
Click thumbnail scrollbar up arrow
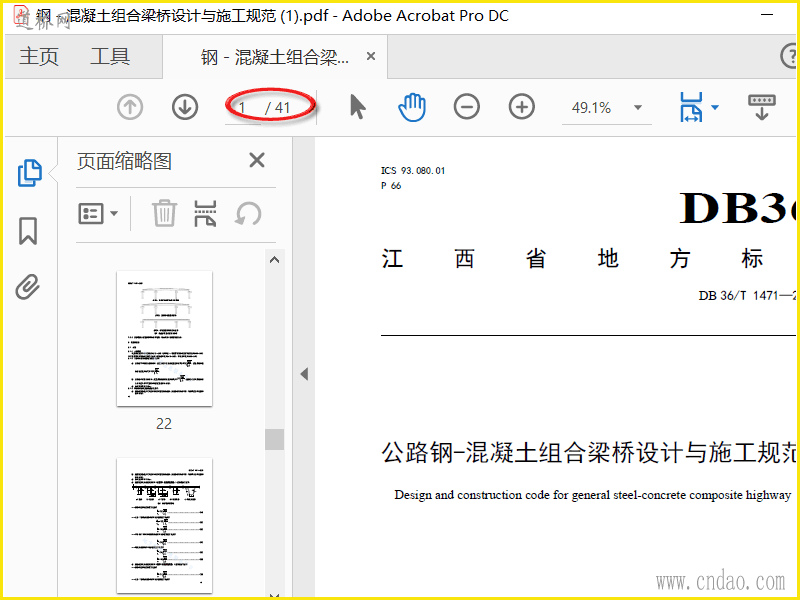click(x=274, y=260)
